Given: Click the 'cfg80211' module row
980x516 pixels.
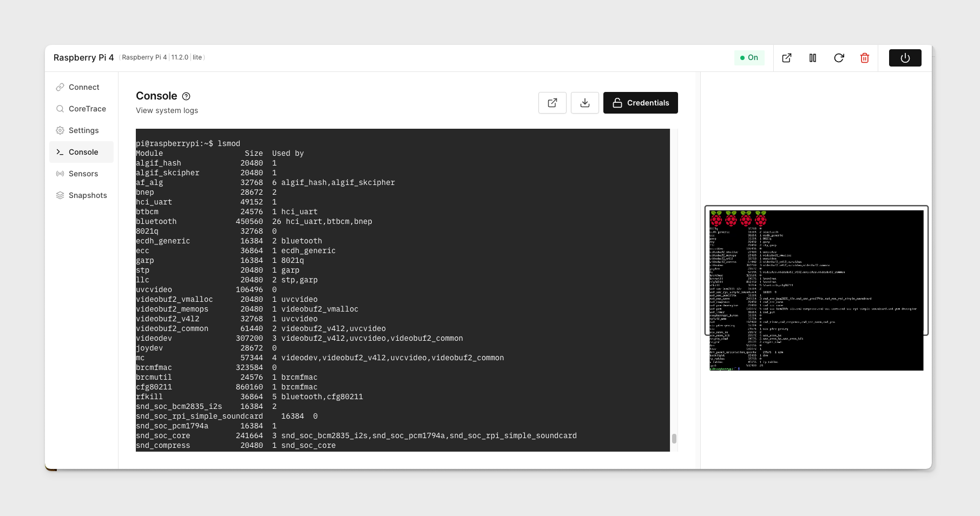Looking at the screenshot, I should coord(227,387).
